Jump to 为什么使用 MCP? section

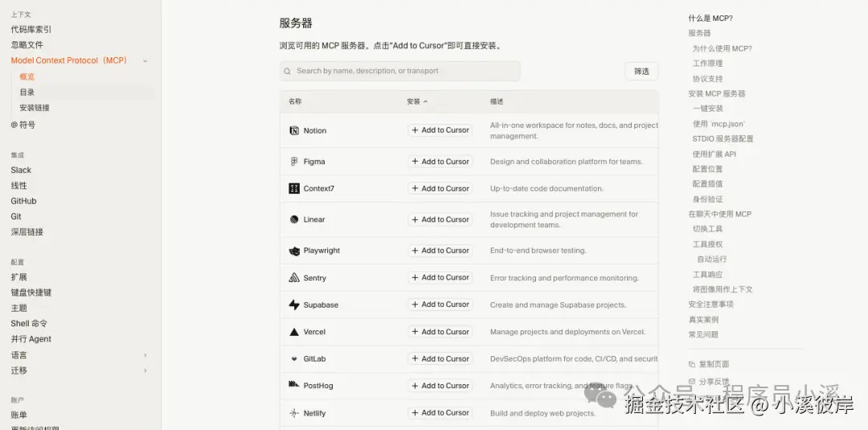tap(723, 49)
